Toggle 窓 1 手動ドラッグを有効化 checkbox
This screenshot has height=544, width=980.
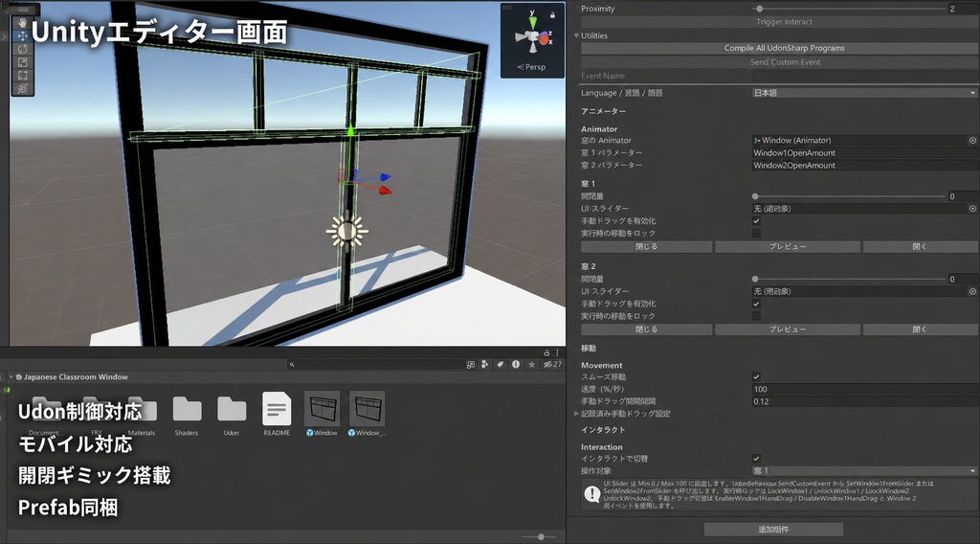pyautogui.click(x=756, y=221)
